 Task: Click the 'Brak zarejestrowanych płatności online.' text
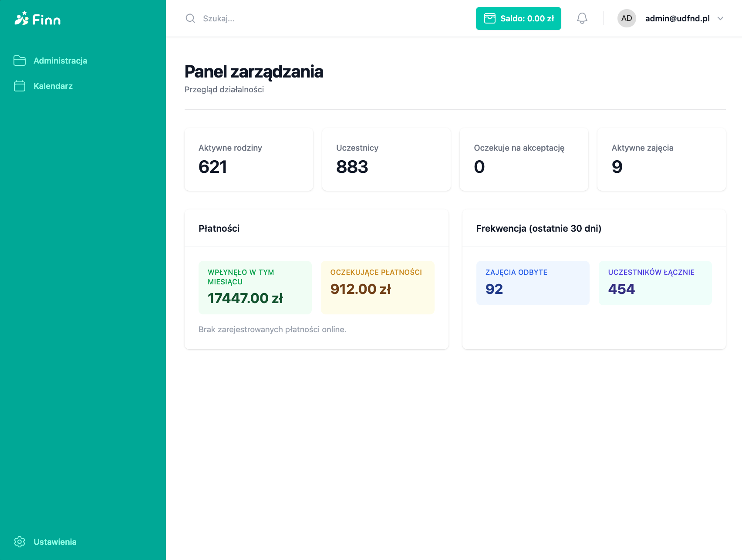coord(273,329)
